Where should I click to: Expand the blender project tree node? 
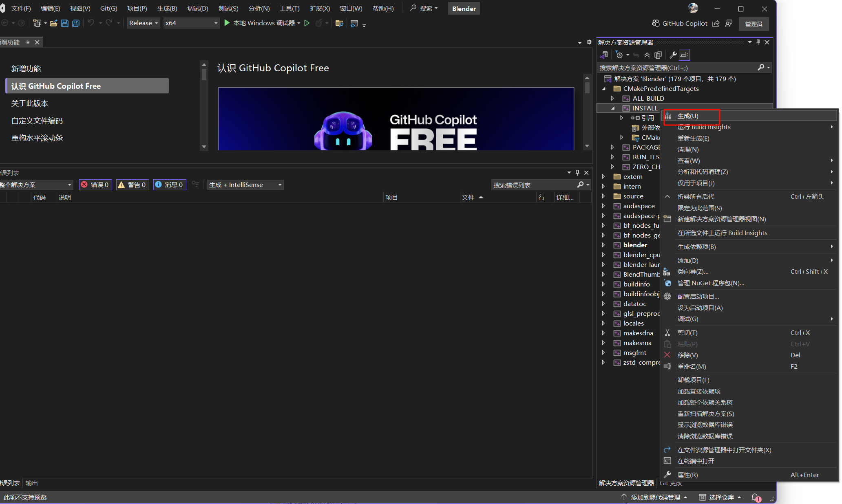[x=603, y=245]
